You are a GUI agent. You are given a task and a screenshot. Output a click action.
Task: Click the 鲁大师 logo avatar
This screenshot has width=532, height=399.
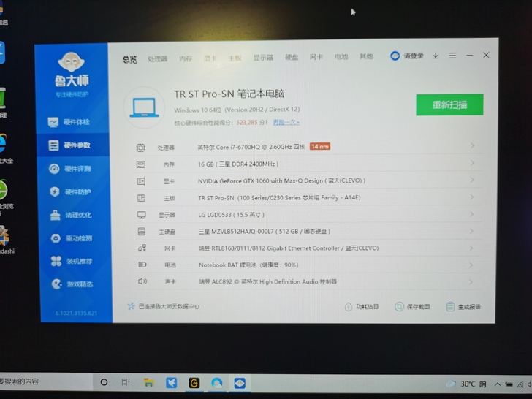tap(72, 62)
